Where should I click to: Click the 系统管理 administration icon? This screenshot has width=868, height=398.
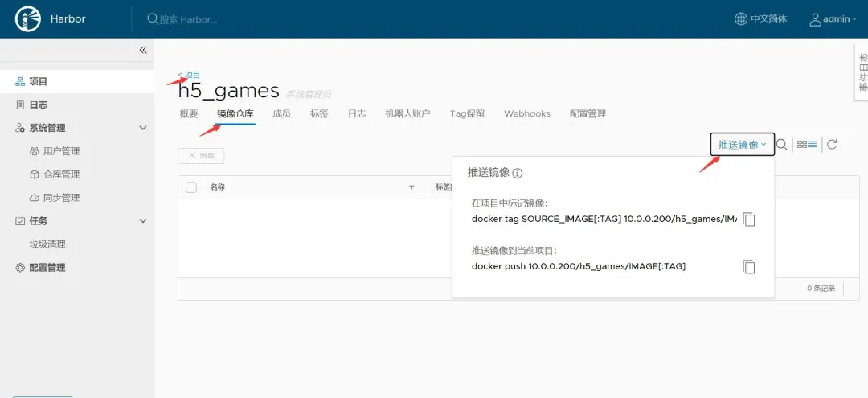20,128
